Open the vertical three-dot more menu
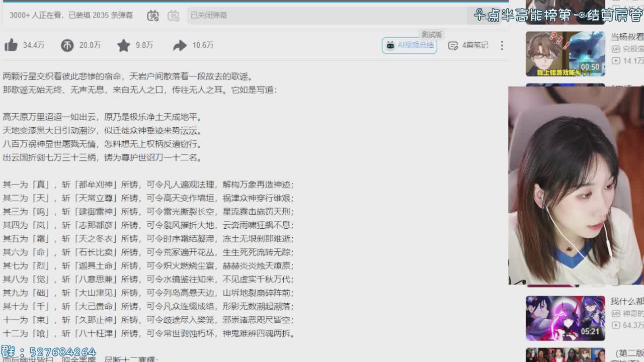Screen dimensions: 644x362 (x=502, y=45)
